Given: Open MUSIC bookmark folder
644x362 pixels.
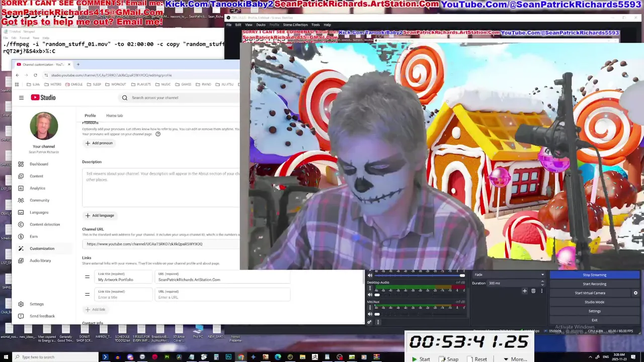Looking at the screenshot, I should point(163,84).
